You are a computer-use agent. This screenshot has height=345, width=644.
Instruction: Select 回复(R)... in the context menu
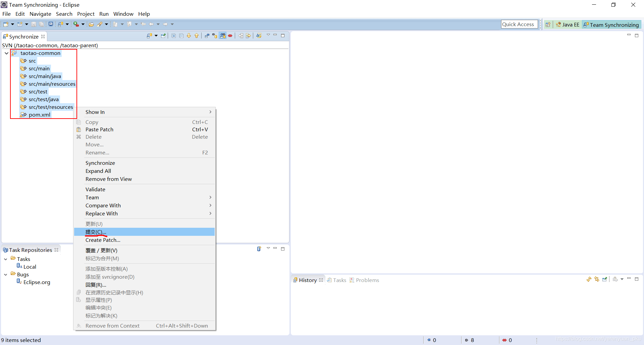pyautogui.click(x=144, y=285)
